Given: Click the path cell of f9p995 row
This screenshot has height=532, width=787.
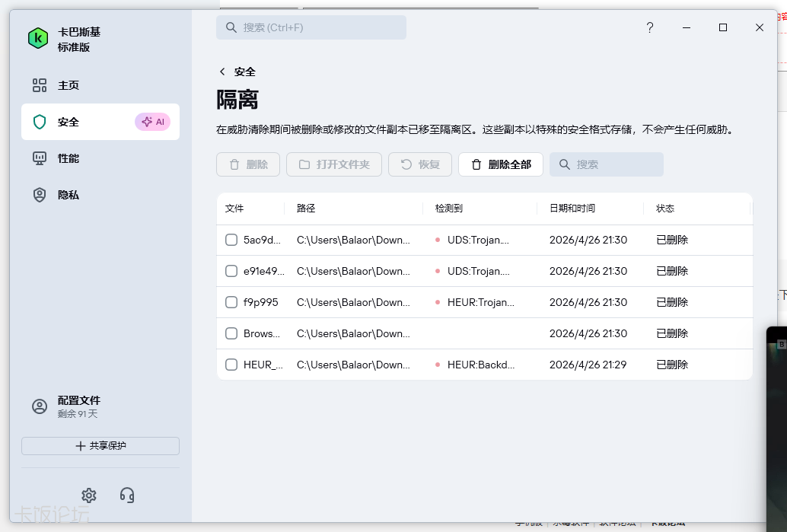Looking at the screenshot, I should pyautogui.click(x=353, y=302).
